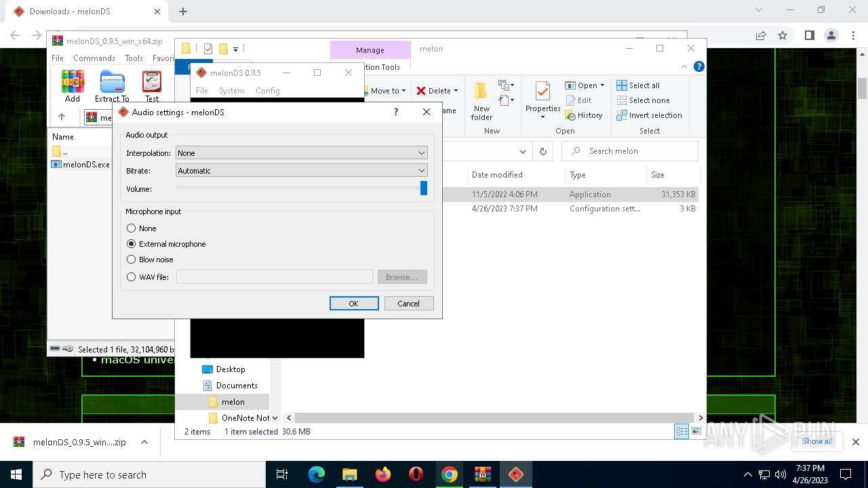Open the Chrome three-dot menu
Viewport: 868px width, 488px height.
(852, 35)
